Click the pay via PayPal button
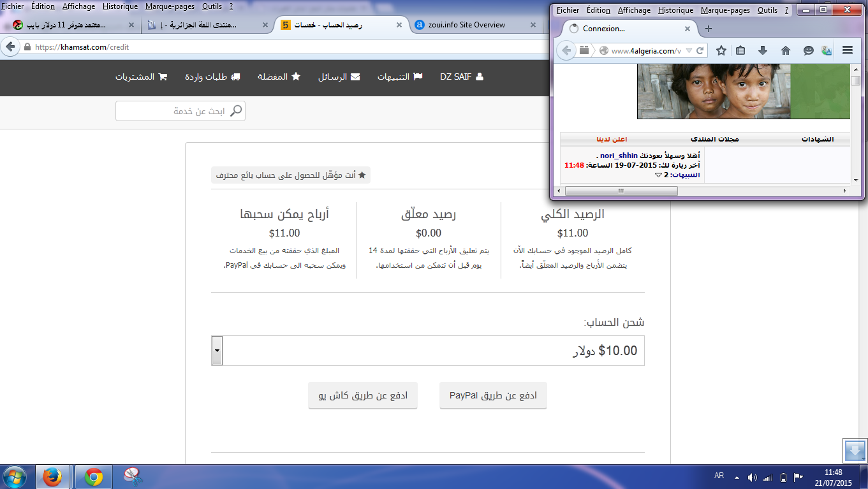The height and width of the screenshot is (489, 868). [x=493, y=396]
